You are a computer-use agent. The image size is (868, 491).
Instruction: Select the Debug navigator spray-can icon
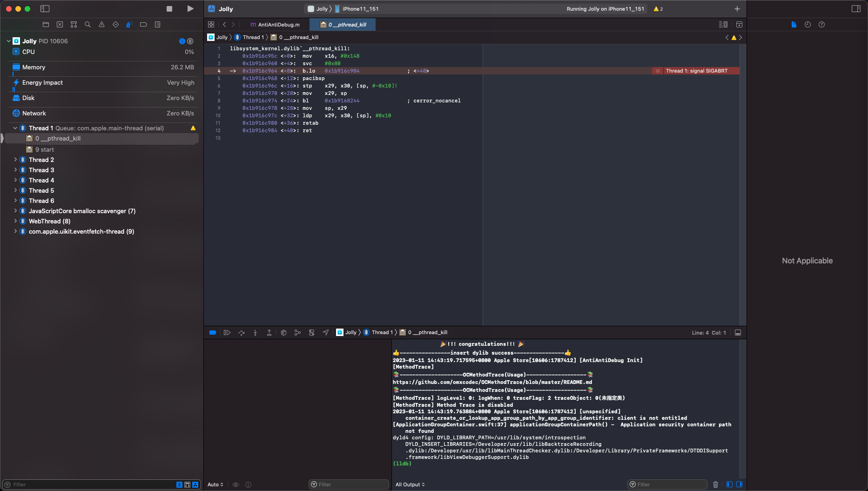coord(129,25)
